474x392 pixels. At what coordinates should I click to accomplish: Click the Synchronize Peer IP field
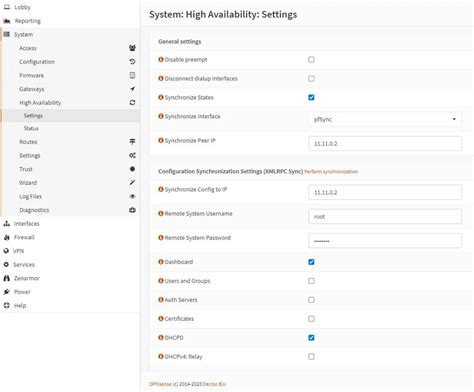click(x=385, y=144)
